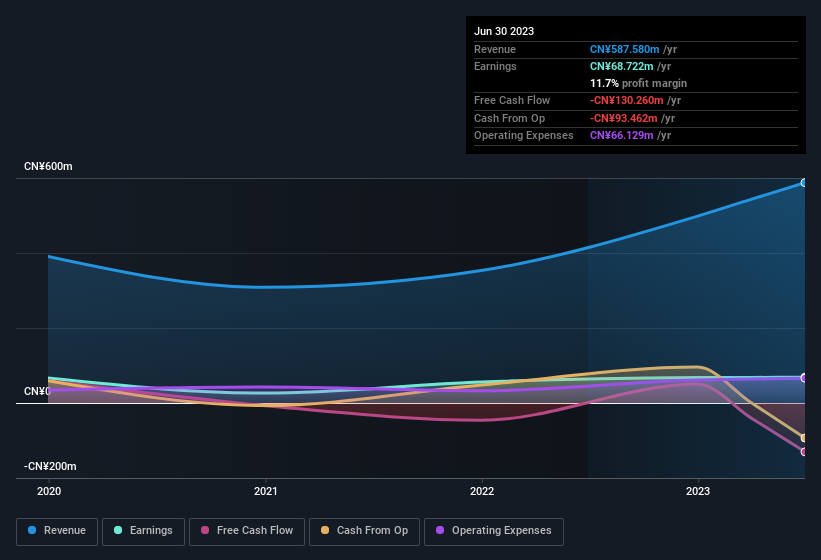Screen dimensions: 821x560
Task: Toggle the Revenue legend series
Action: point(57,531)
